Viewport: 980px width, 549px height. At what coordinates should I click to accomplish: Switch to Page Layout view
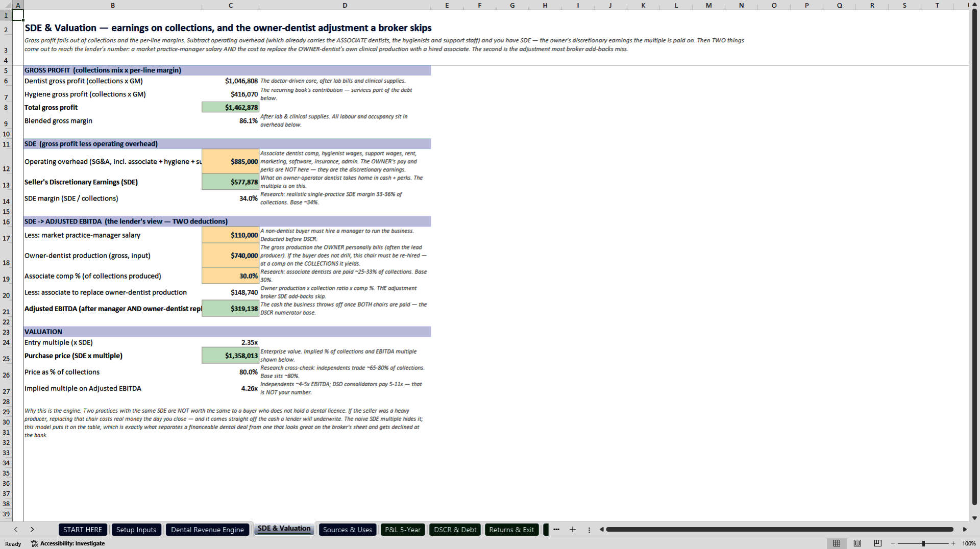pyautogui.click(x=857, y=543)
